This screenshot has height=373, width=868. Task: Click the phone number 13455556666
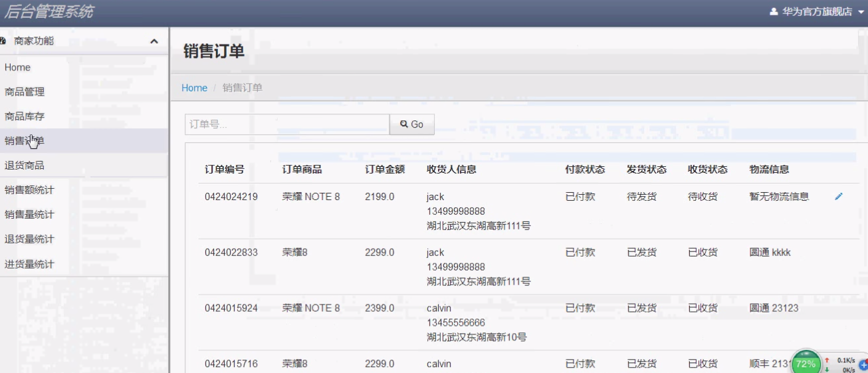pyautogui.click(x=456, y=322)
